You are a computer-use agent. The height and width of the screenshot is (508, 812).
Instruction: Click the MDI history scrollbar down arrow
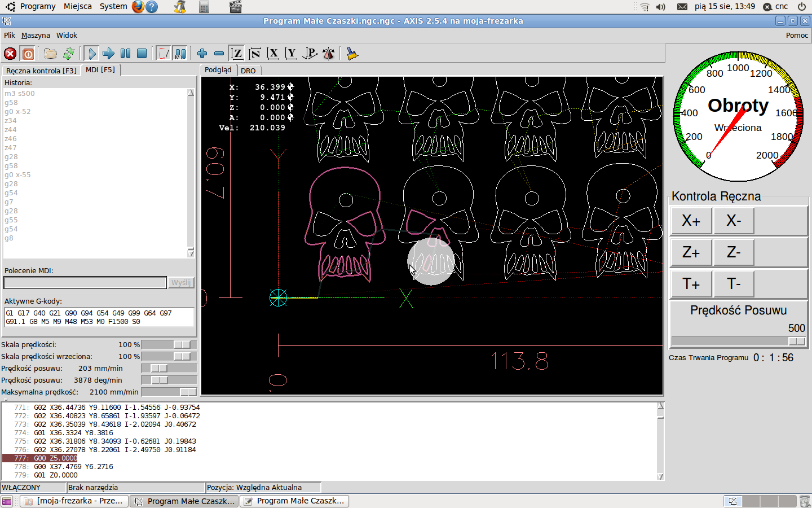point(191,253)
